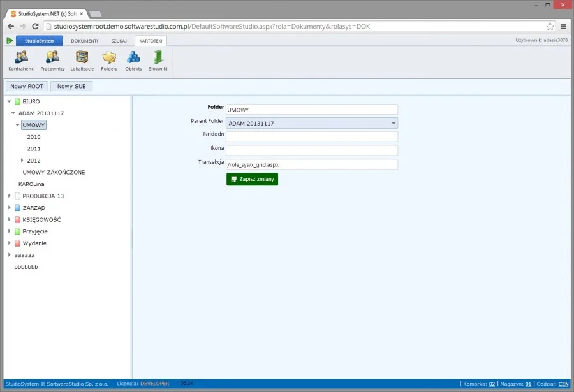Select the KARTOTEKI tab
Image resolution: width=574 pixels, height=392 pixels.
(x=151, y=41)
